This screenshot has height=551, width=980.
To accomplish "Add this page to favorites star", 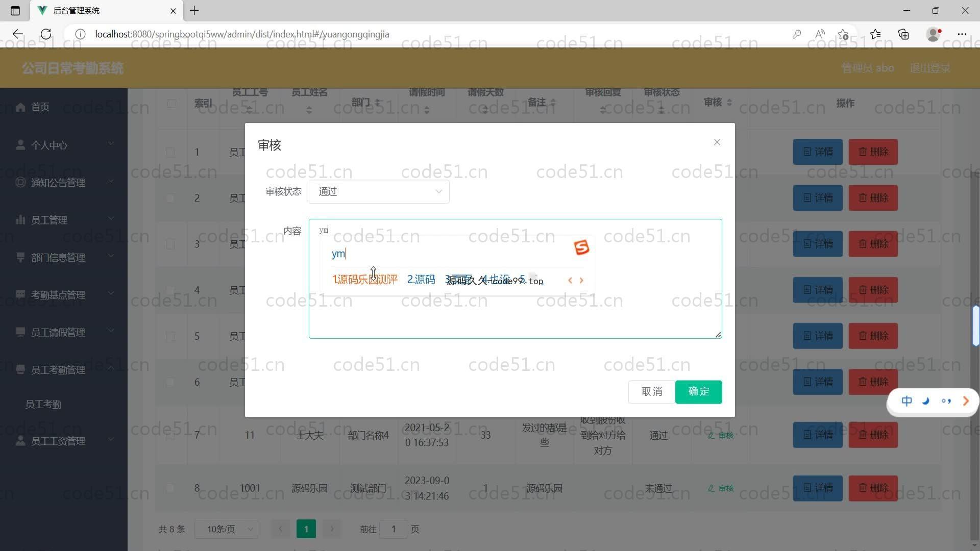I will coord(843,34).
